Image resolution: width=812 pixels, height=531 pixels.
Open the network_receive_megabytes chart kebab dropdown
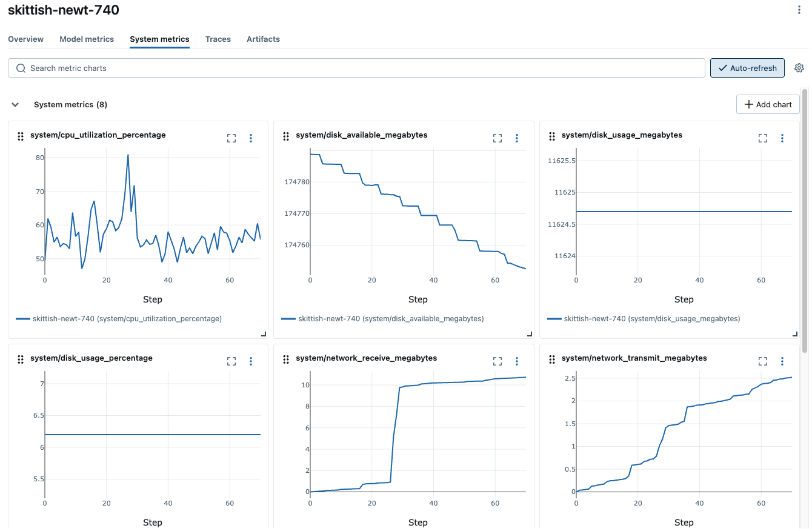tap(517, 361)
